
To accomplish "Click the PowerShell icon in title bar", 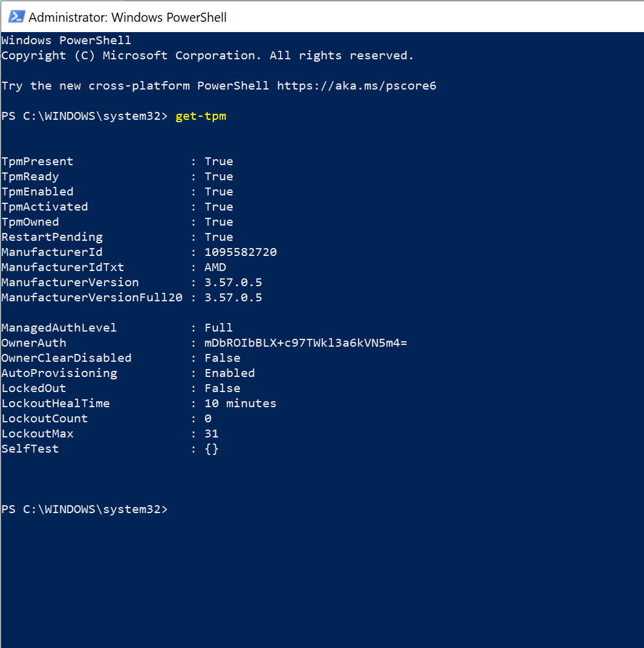I will 17,17.
